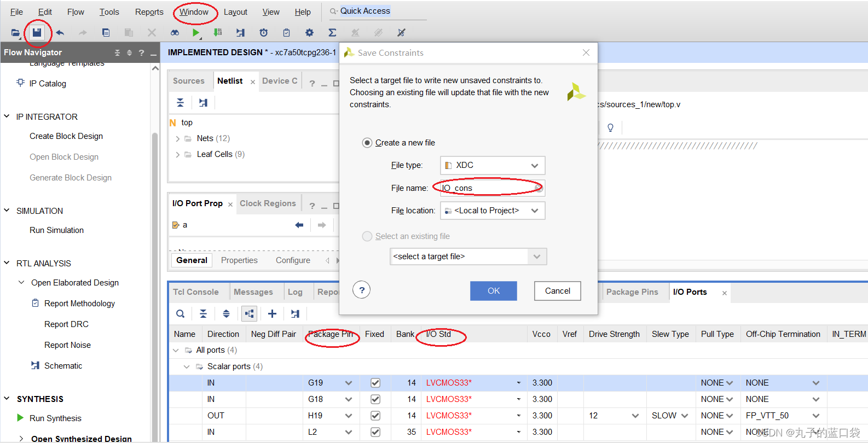Click collapse all icon in I/O Ports toolbar

point(203,314)
